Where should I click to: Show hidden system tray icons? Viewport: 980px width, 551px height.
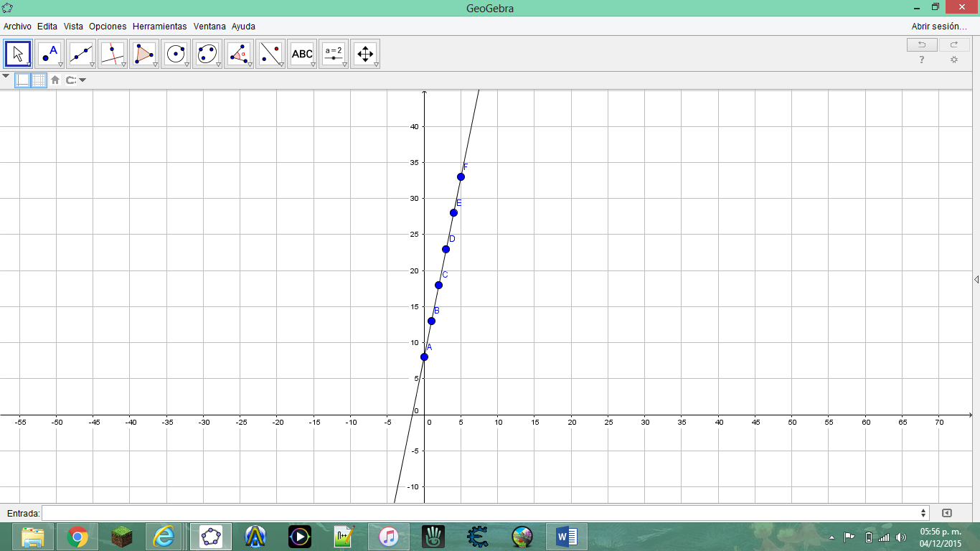pyautogui.click(x=832, y=537)
